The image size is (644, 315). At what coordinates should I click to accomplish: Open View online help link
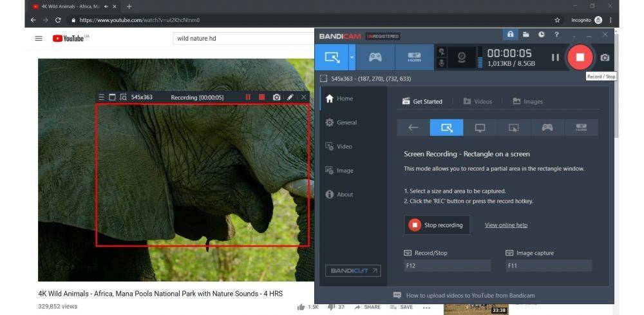point(506,225)
